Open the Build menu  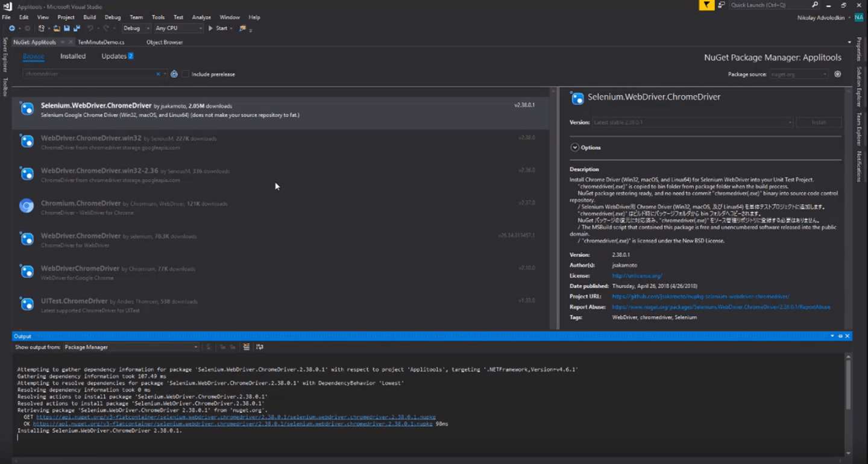click(89, 17)
